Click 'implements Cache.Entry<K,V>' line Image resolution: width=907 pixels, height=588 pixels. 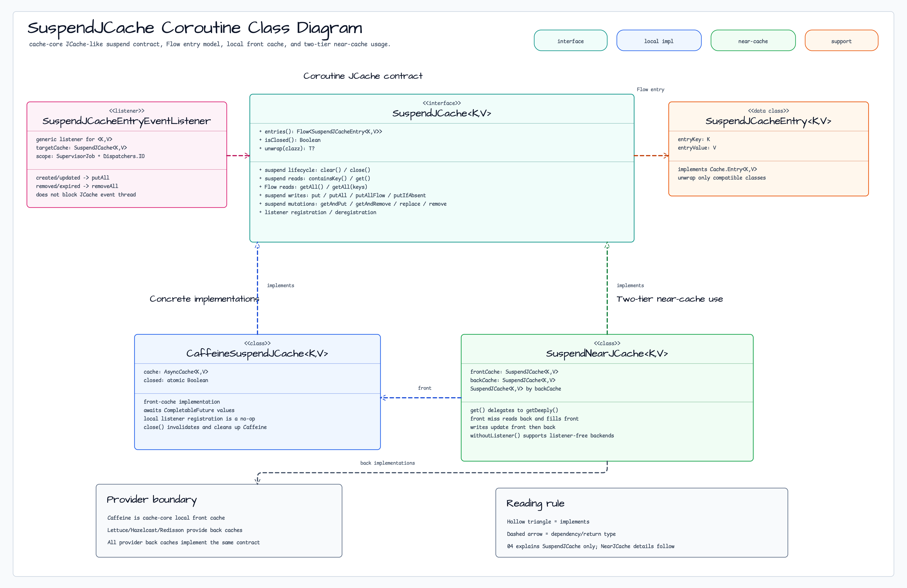click(x=718, y=169)
